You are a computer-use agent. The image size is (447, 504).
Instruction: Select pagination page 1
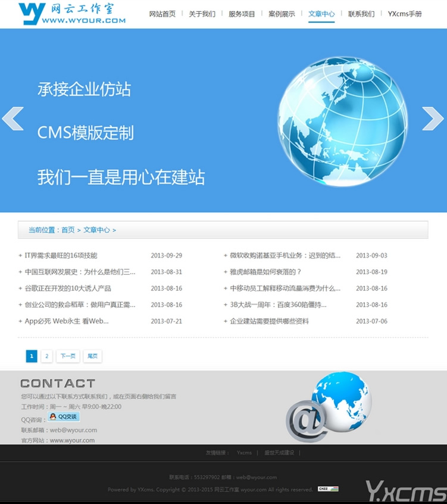tap(32, 356)
